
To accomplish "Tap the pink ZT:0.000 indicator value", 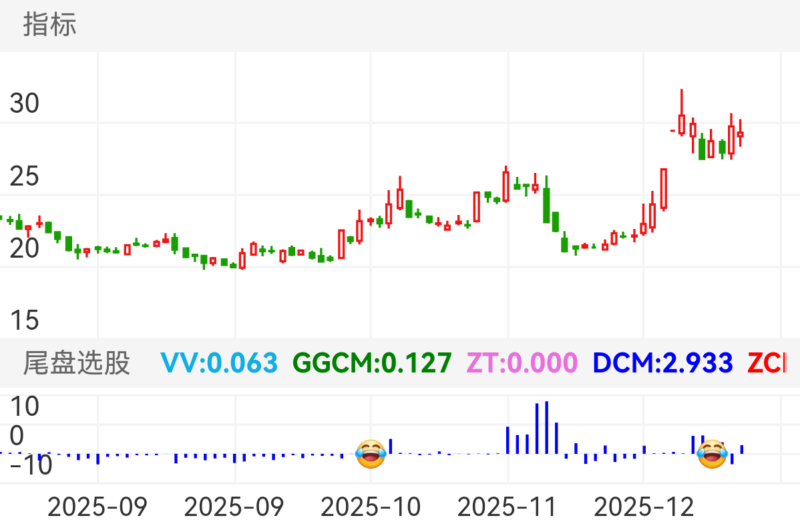I will click(522, 363).
